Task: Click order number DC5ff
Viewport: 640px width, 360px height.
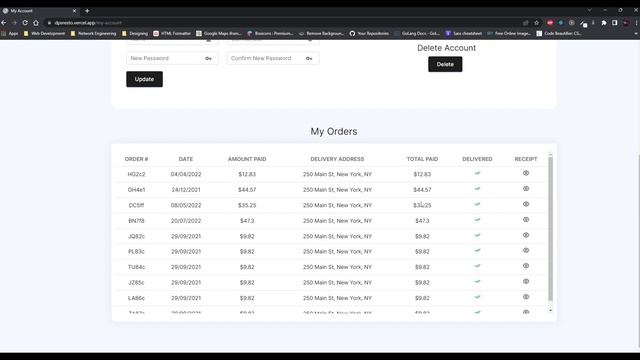Action: (136, 205)
